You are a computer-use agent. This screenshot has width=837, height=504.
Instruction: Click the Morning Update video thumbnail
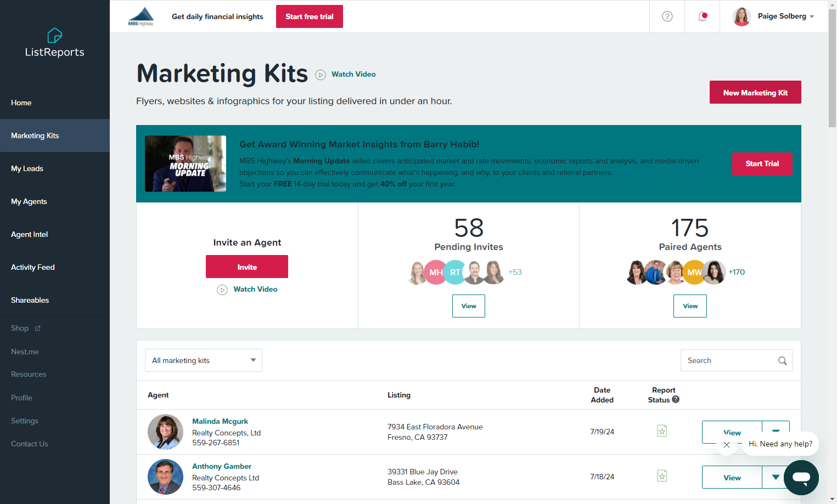[x=186, y=163]
